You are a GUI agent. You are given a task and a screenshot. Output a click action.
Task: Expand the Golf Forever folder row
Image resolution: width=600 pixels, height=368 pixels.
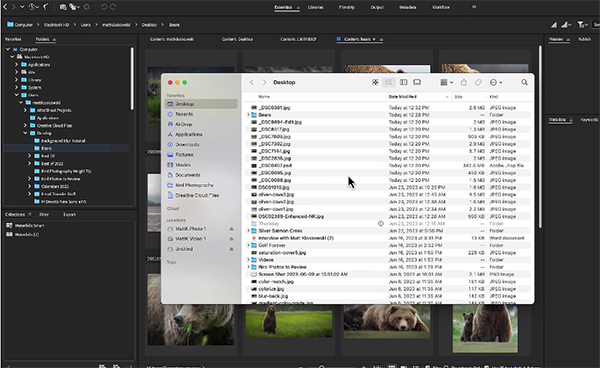click(x=248, y=245)
